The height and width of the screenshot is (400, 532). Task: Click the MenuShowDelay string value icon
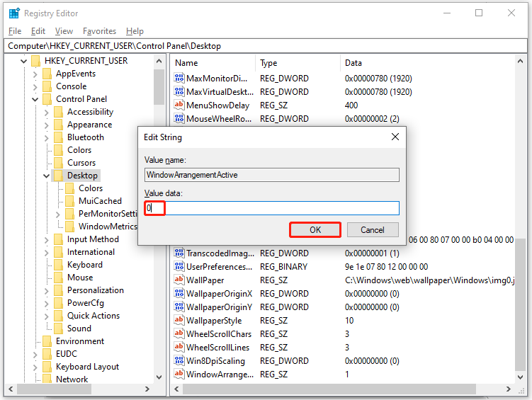click(x=179, y=105)
